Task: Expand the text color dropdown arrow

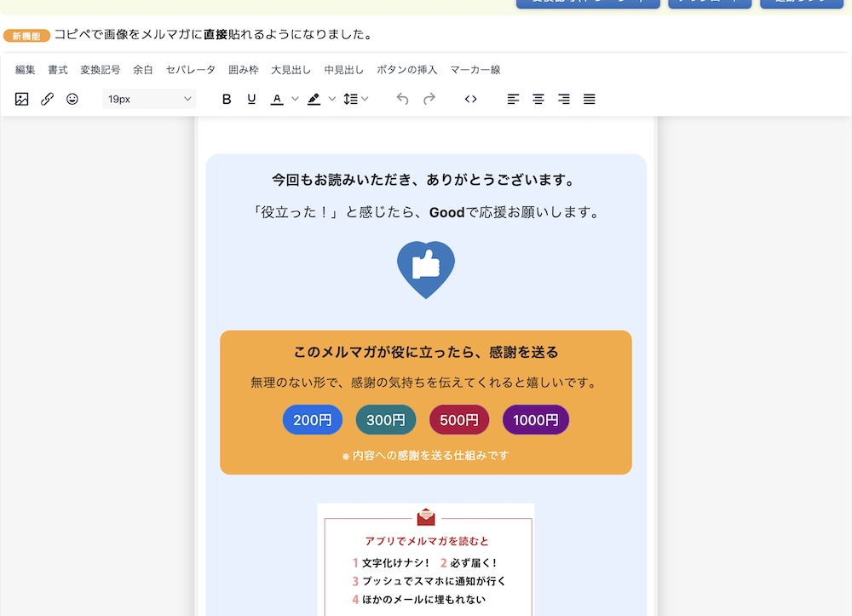Action: click(295, 99)
